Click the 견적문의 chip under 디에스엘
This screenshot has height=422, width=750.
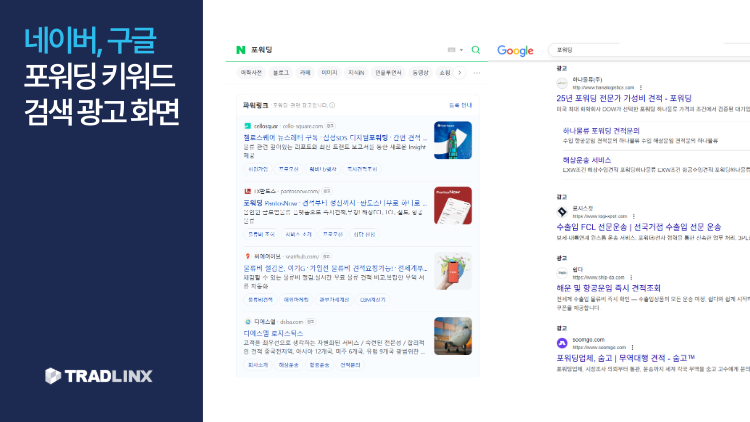point(350,365)
